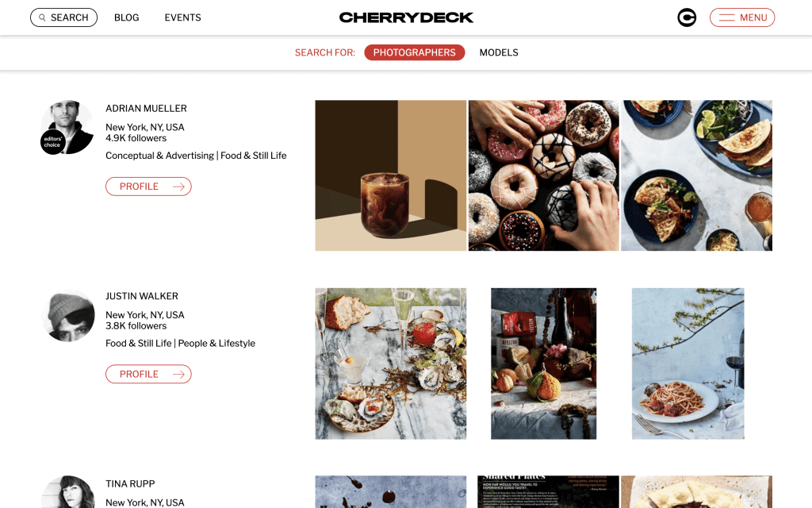This screenshot has width=812, height=508.
Task: Click the ADRIAN MUELLER name link
Action: [x=146, y=108]
